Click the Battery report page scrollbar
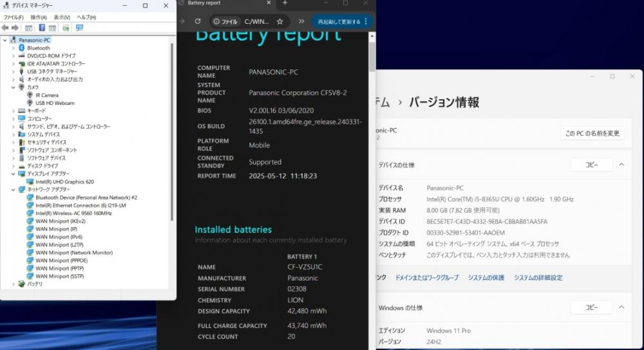This screenshot has width=644, height=350. pyautogui.click(x=372, y=57)
